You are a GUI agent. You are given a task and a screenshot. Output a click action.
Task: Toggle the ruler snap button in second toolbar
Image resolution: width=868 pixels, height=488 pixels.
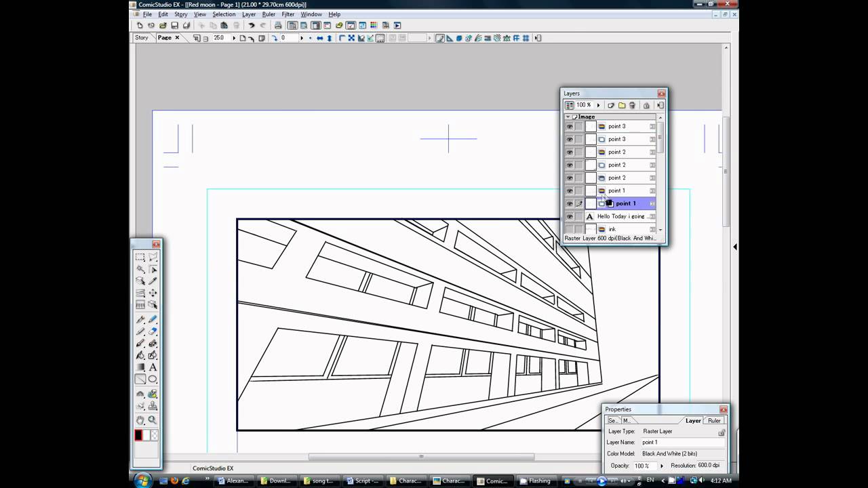pyautogui.click(x=440, y=38)
